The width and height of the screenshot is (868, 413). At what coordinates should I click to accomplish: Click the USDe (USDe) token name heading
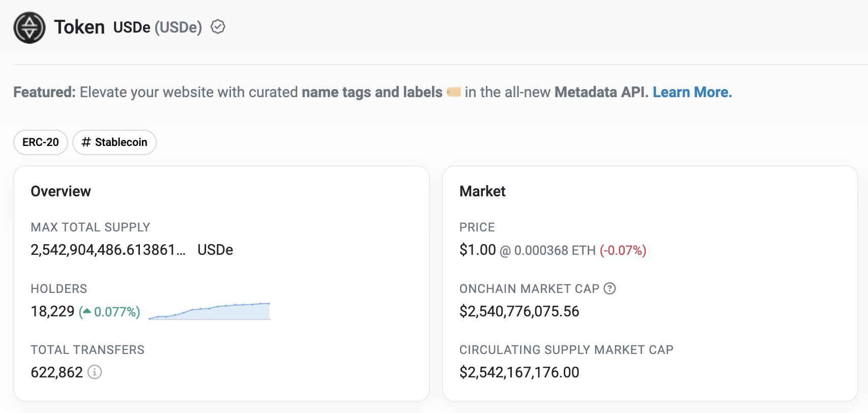click(x=157, y=27)
